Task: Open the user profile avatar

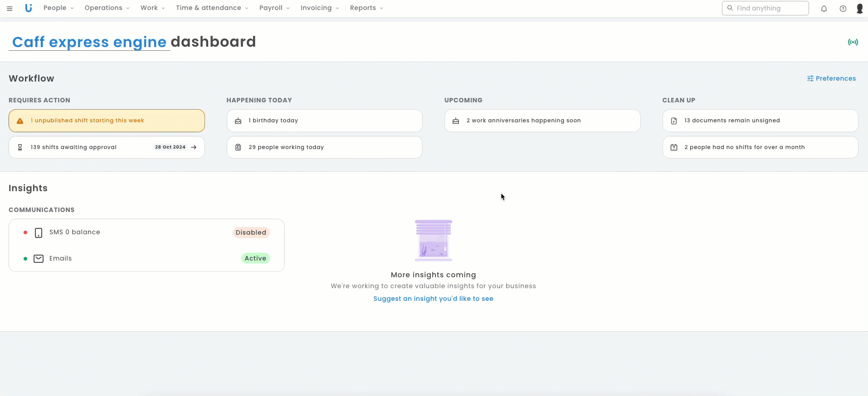Action: 859,8
